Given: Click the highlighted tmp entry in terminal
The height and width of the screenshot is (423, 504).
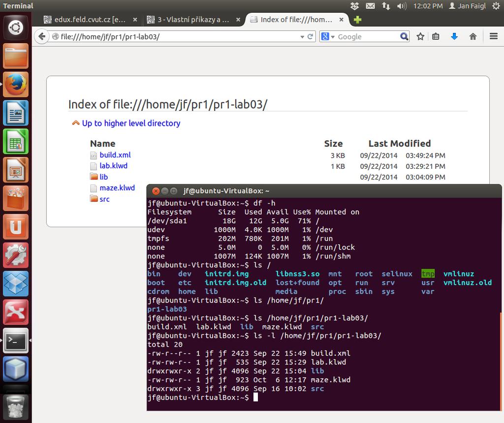Looking at the screenshot, I should (428, 273).
